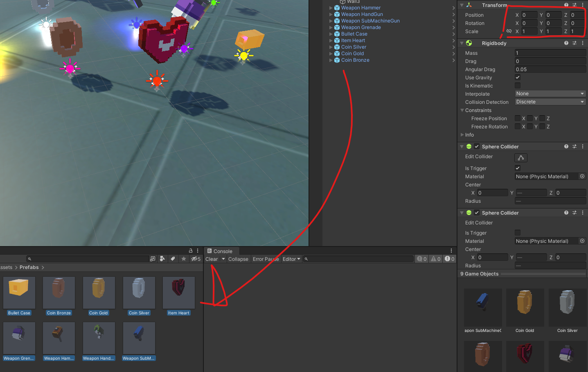This screenshot has width=588, height=372.
Task: Check Freeze Position X constraint
Action: pos(518,118)
